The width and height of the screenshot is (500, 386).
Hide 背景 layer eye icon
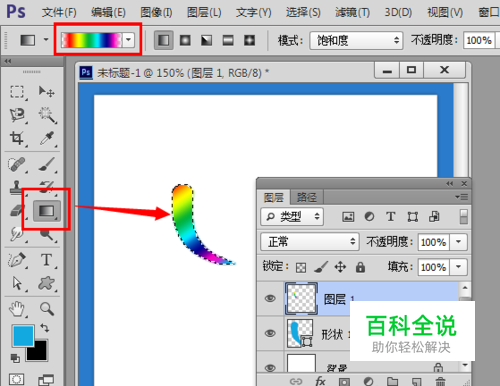(x=270, y=368)
